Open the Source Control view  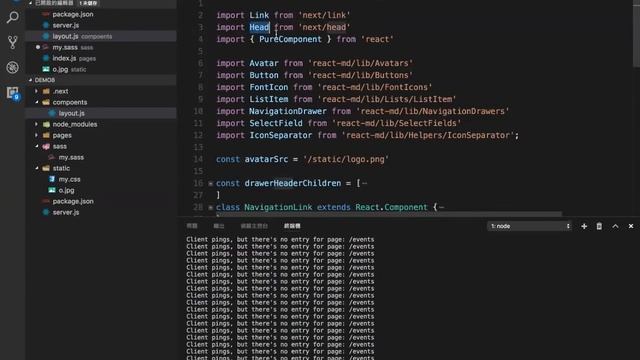click(13, 42)
